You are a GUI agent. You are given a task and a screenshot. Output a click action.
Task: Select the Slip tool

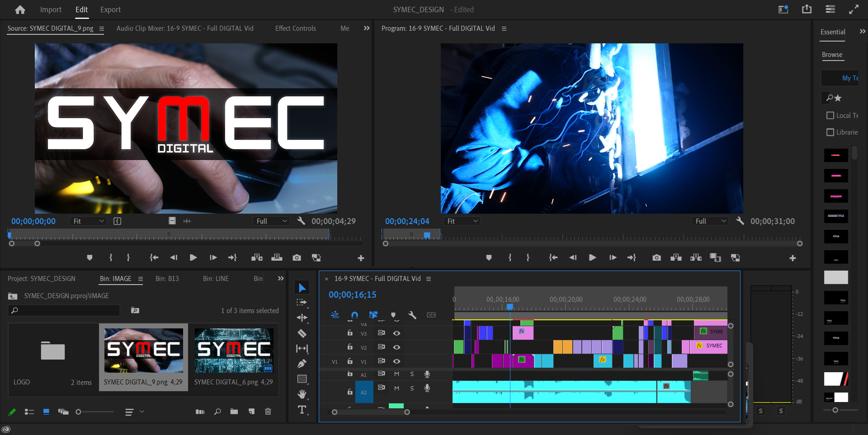coord(302,349)
